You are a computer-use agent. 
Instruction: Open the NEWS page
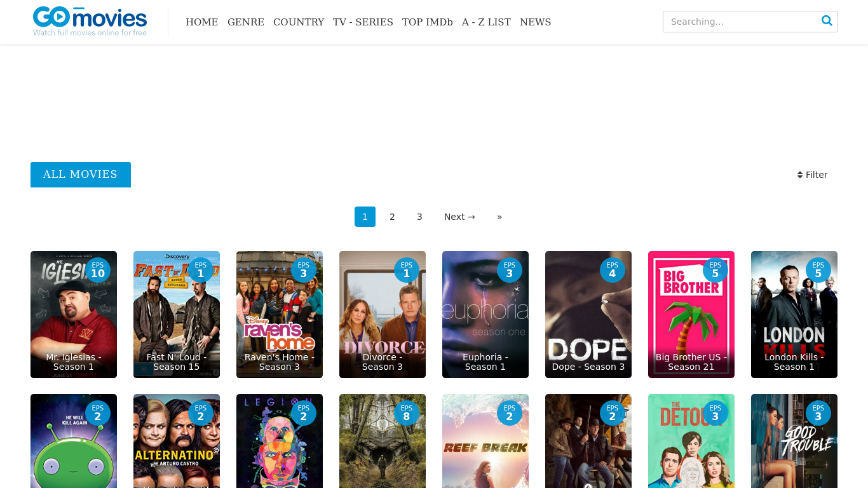click(x=535, y=22)
